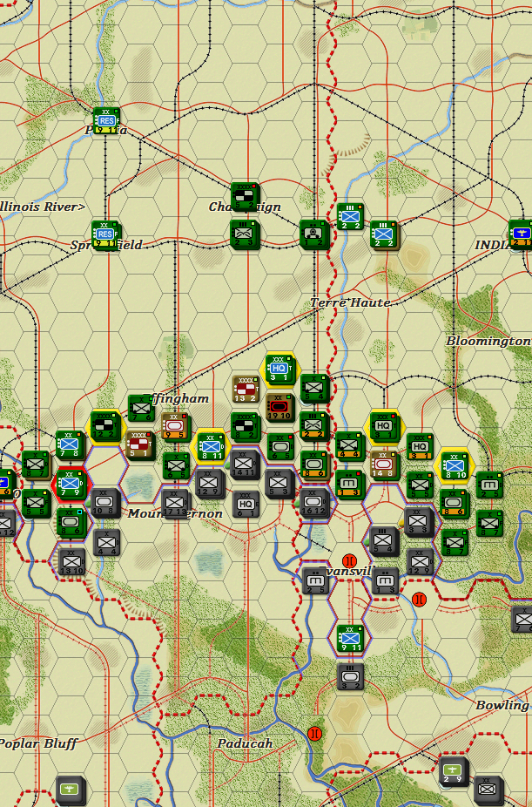Select the brown 19-10 armored division

pyautogui.click(x=280, y=408)
